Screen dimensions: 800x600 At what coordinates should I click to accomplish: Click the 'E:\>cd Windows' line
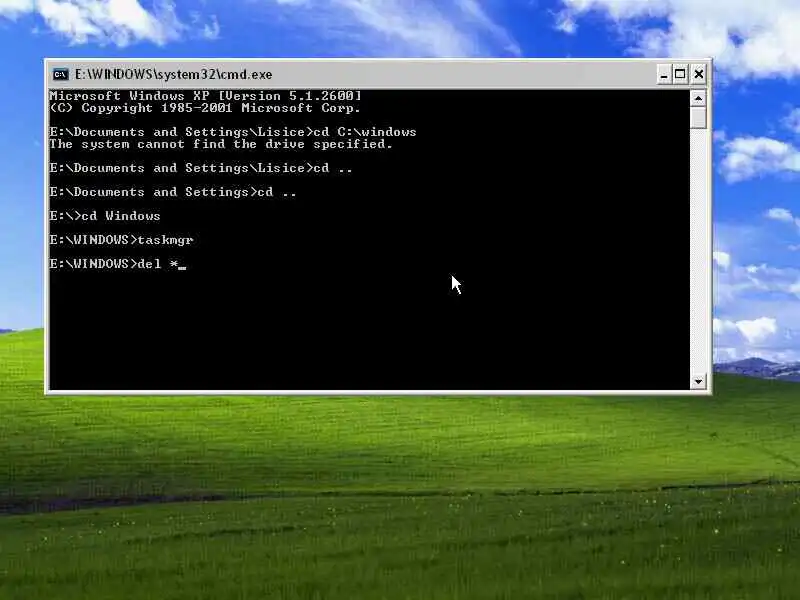coord(105,216)
